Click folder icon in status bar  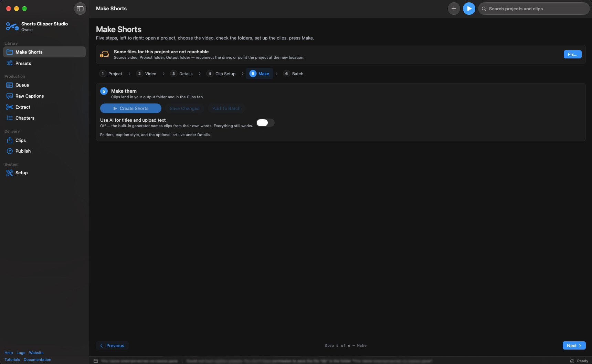coord(96,361)
